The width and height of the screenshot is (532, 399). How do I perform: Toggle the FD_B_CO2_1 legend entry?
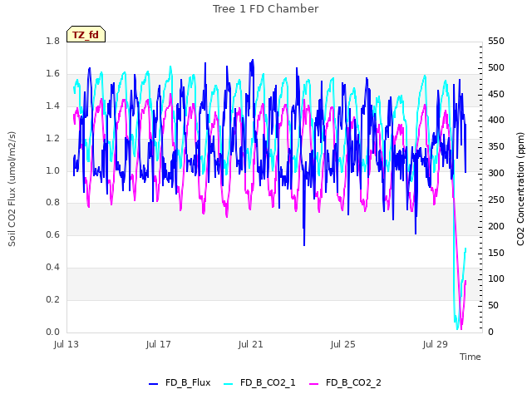tap(259, 382)
